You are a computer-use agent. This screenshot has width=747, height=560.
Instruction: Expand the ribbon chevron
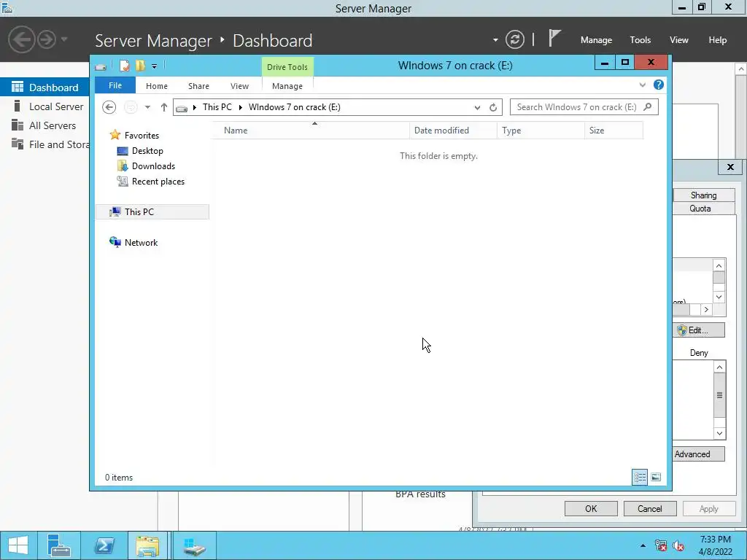point(643,85)
